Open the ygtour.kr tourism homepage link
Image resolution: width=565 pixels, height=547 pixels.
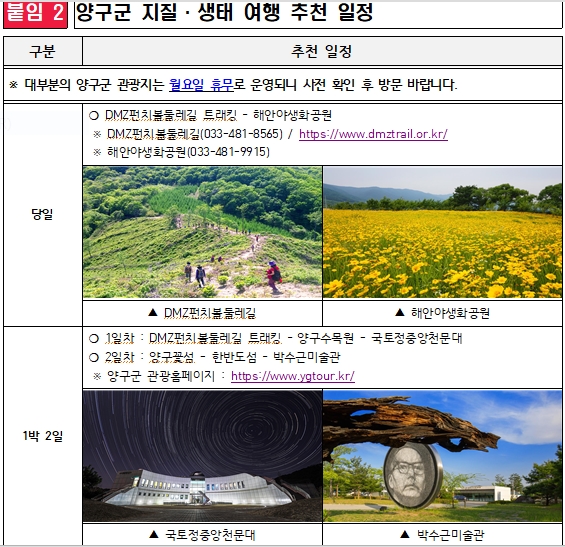point(293,376)
